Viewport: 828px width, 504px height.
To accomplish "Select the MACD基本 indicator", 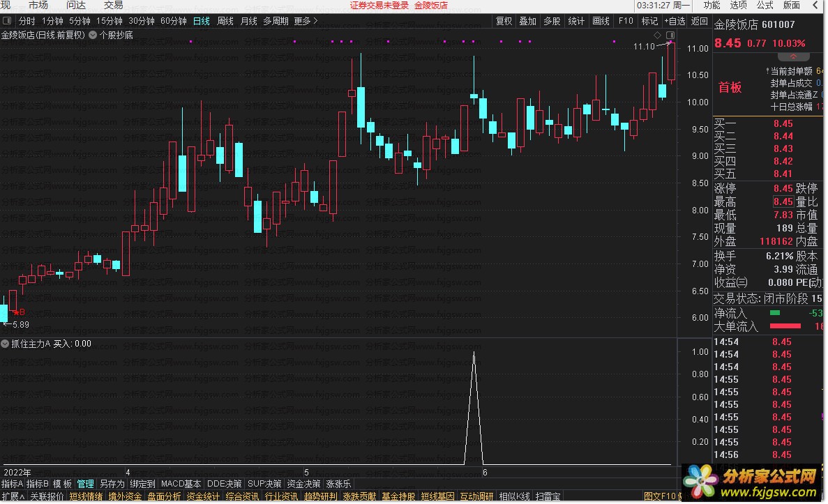I will tap(181, 484).
